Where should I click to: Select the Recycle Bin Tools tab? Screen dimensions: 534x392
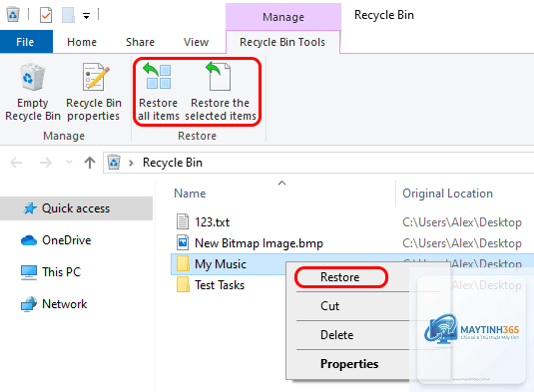tap(282, 42)
